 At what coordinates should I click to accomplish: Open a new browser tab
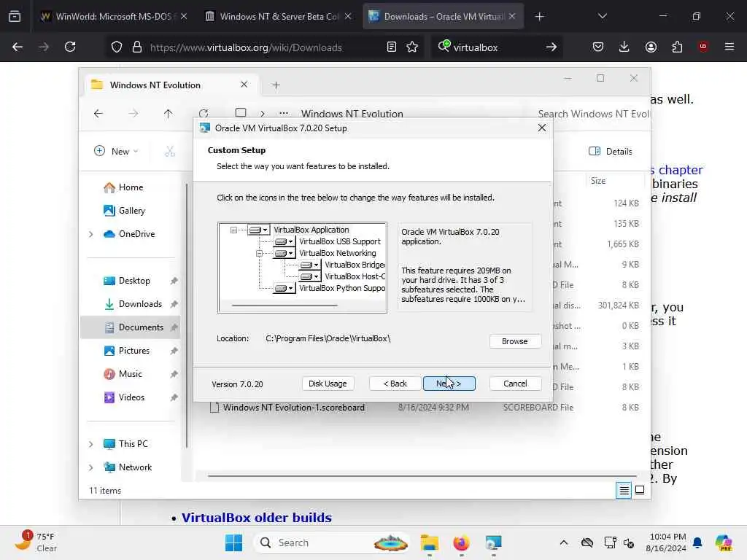pyautogui.click(x=539, y=17)
